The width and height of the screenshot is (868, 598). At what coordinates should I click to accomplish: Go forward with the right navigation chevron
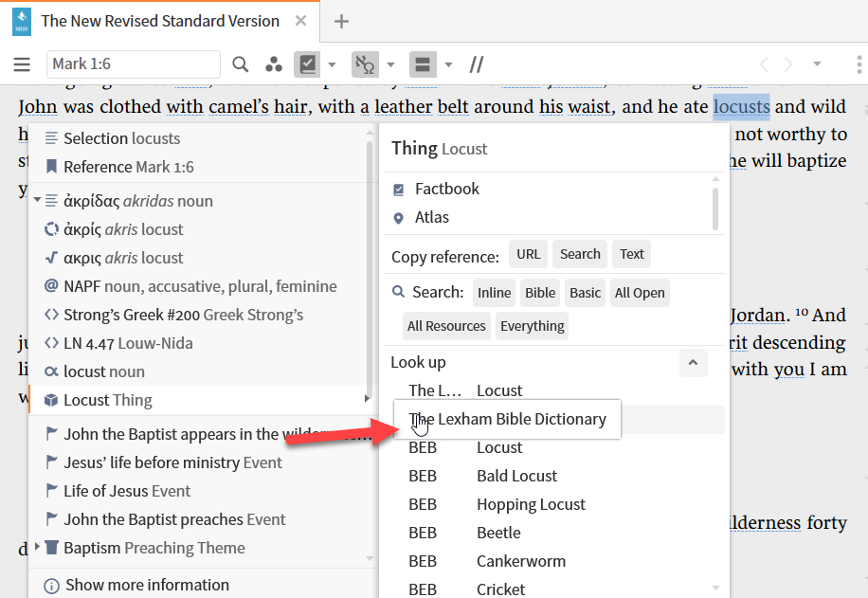tap(788, 64)
